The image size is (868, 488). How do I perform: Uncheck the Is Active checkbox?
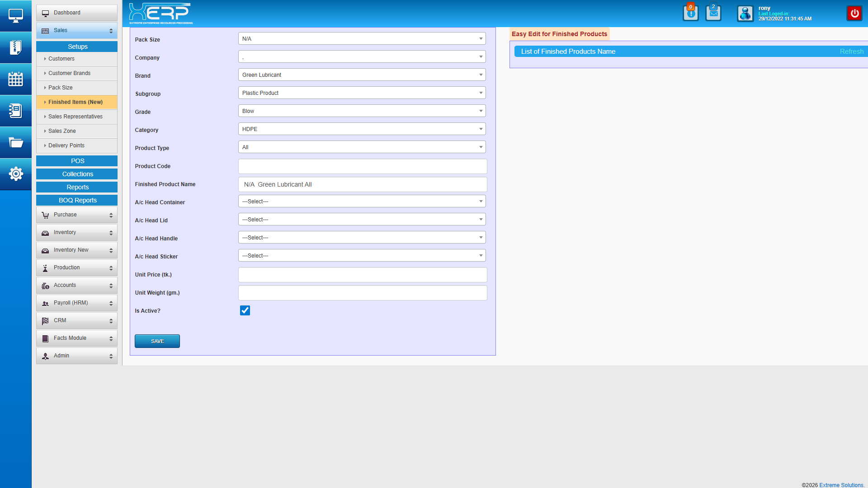(245, 310)
